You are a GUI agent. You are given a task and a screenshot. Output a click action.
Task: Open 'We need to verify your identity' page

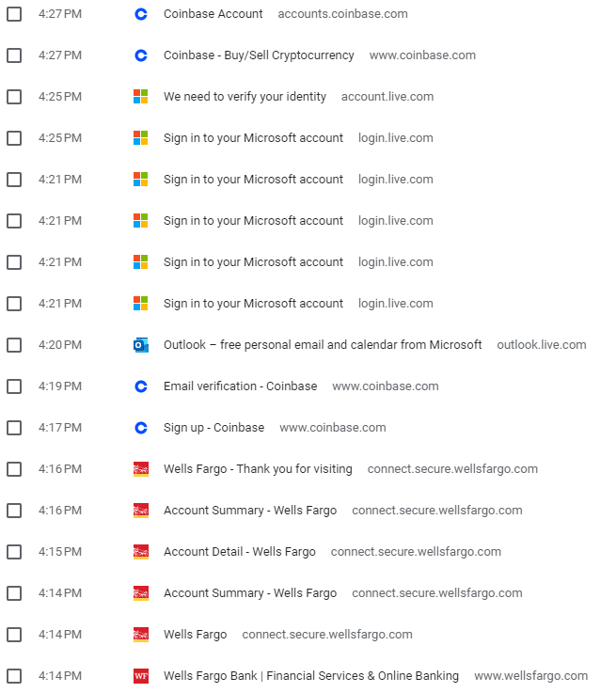245,96
